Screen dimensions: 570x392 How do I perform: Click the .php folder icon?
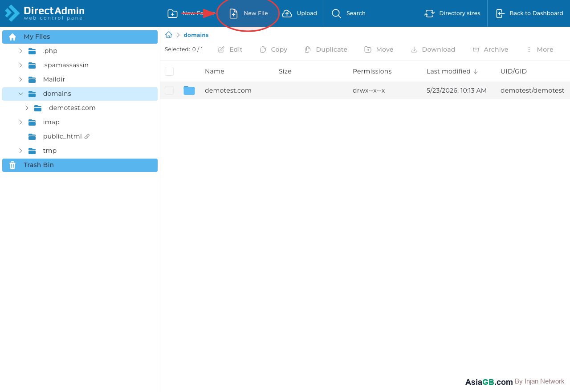[x=32, y=51]
